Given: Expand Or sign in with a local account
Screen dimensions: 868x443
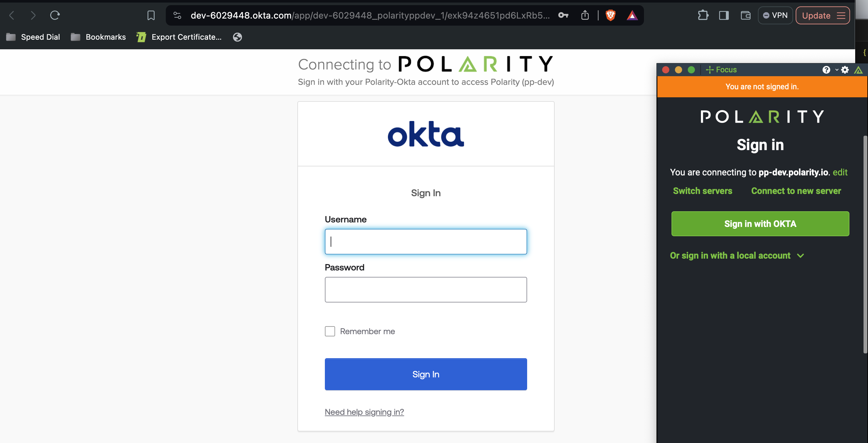Looking at the screenshot, I should point(737,255).
